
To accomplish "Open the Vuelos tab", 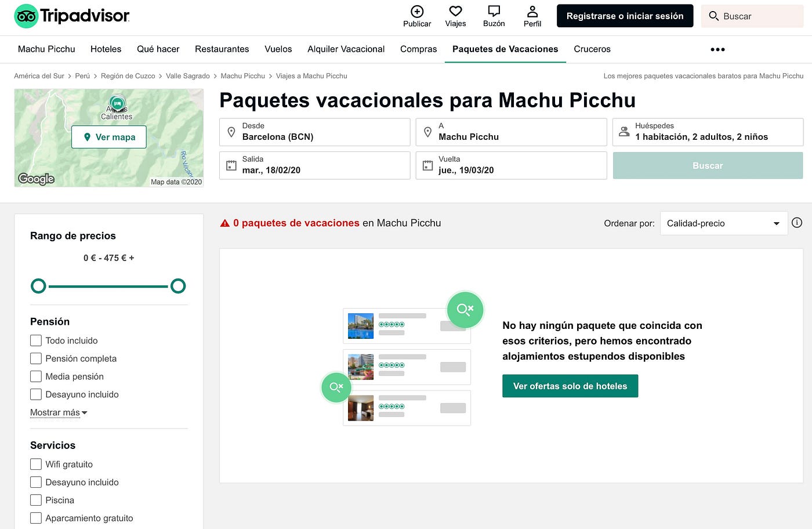I will [278, 49].
